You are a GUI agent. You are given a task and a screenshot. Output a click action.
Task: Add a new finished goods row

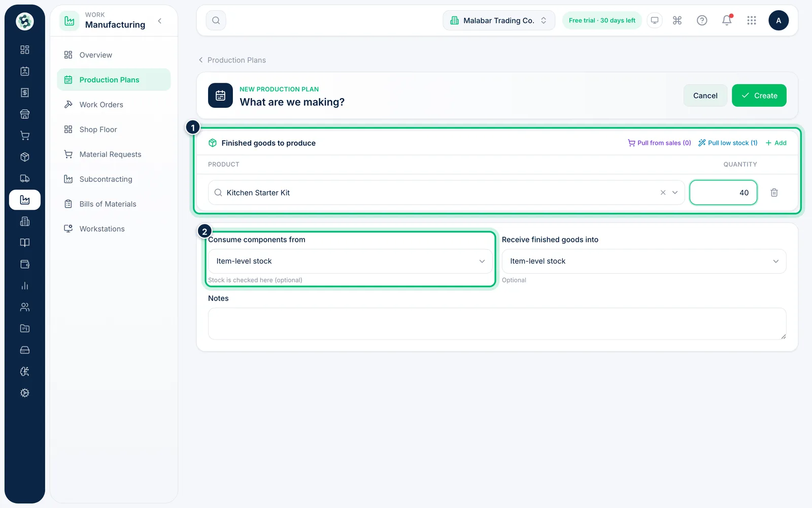pos(776,143)
